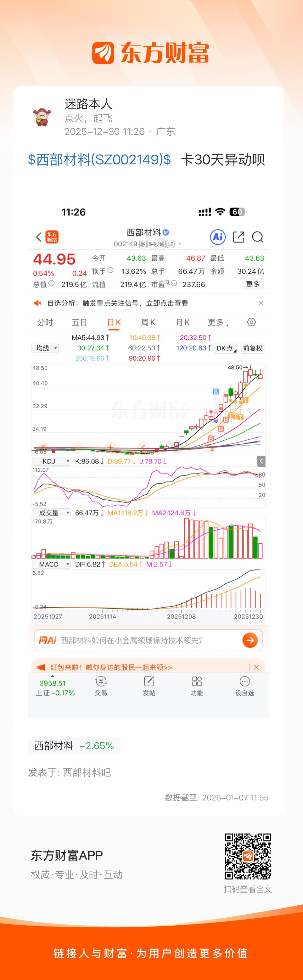Tap the orange arrow send button
This screenshot has height=980, width=303.
[250, 640]
